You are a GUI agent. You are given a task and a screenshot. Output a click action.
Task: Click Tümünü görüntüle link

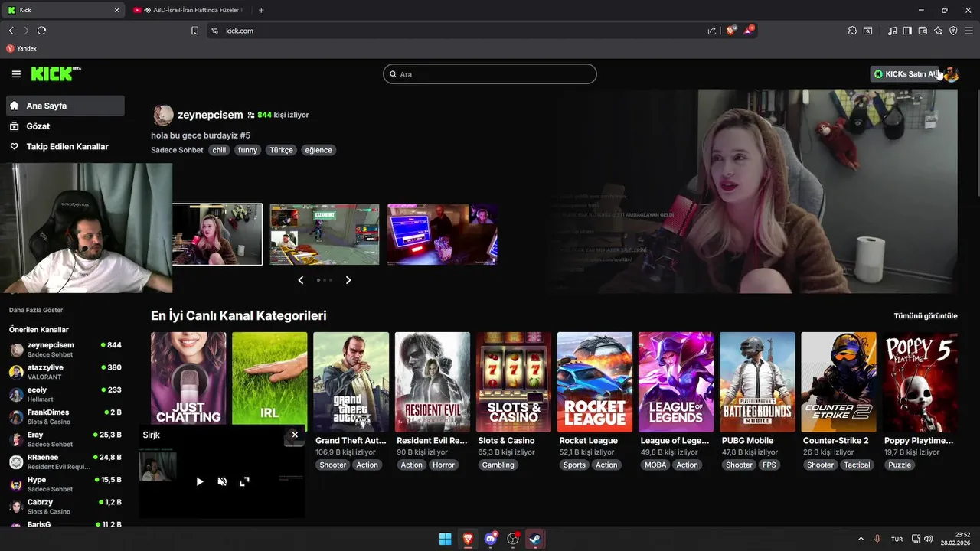pos(926,315)
